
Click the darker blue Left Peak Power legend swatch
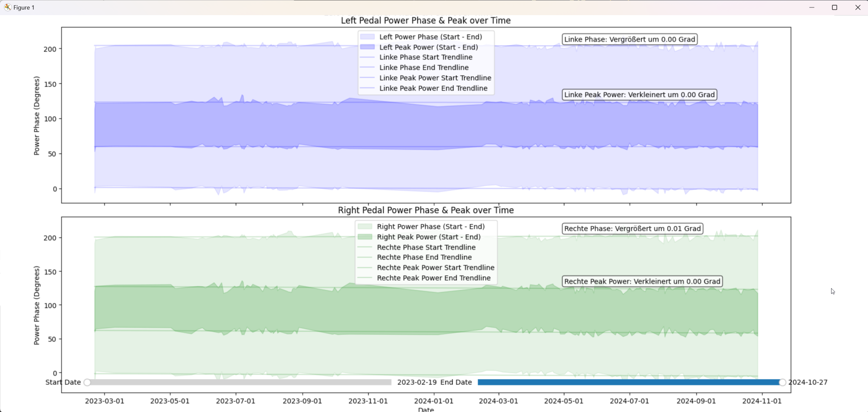(x=367, y=47)
